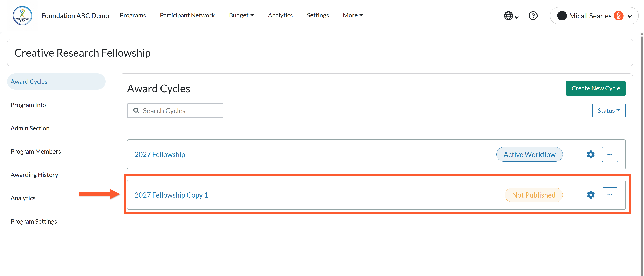Expand the user account chevron

coord(630,16)
